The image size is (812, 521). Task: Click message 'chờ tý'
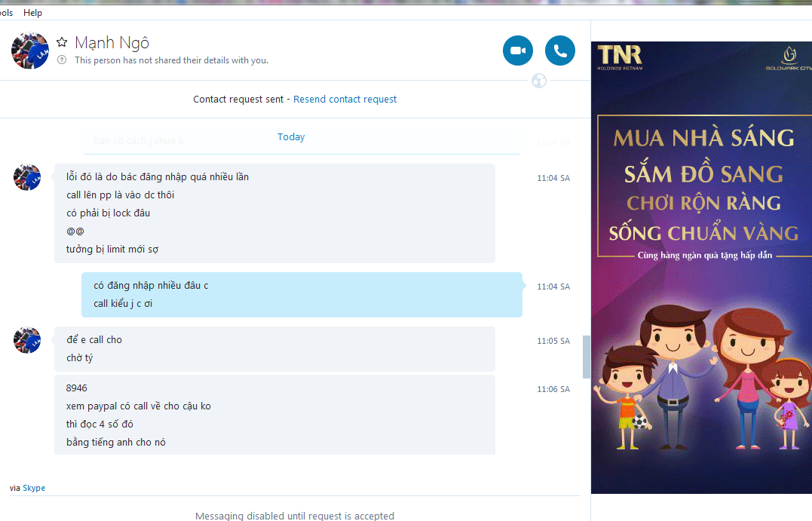pos(80,358)
